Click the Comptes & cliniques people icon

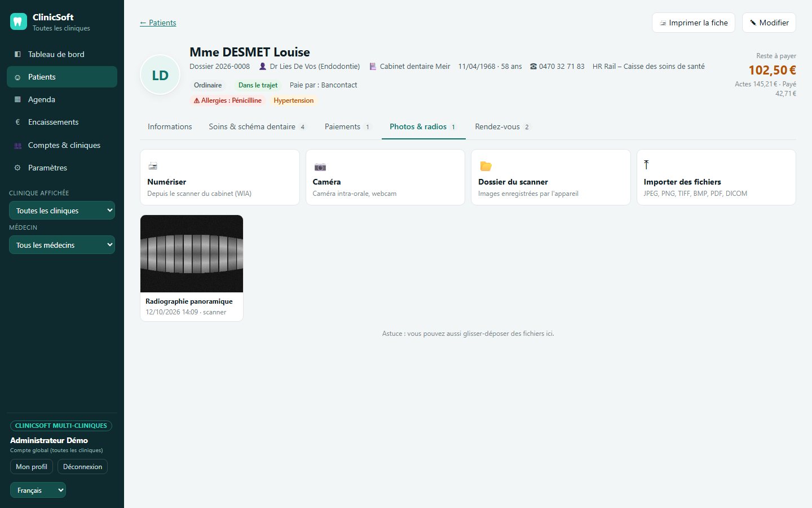17,145
